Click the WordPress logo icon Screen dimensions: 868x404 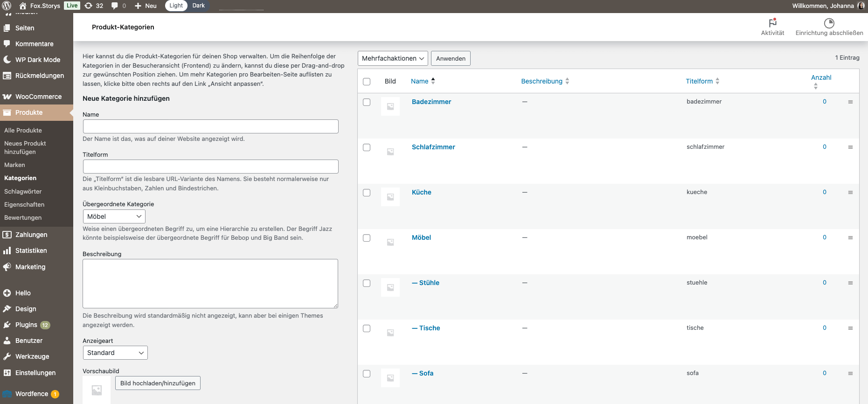[x=7, y=6]
